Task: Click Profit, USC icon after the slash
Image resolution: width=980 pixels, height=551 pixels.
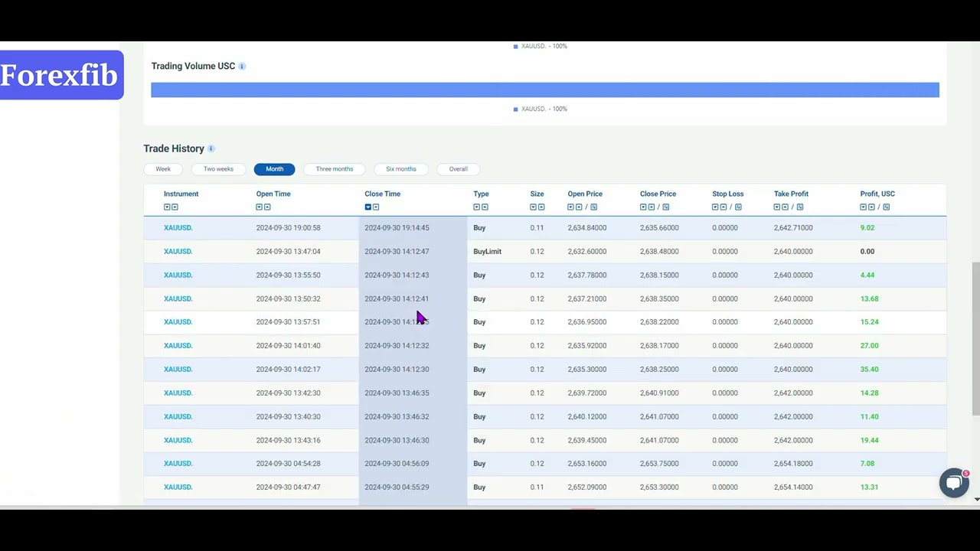Action: coord(886,207)
